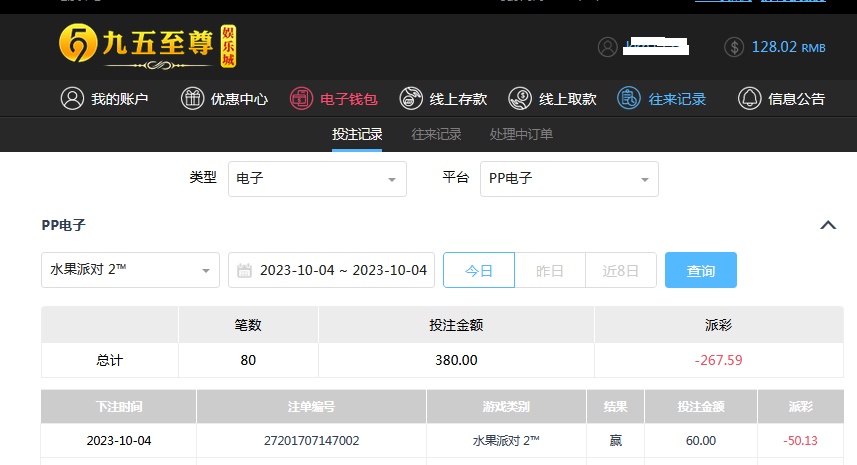This screenshot has width=857, height=465.
Task: Click the total count value 80
Action: tap(248, 360)
